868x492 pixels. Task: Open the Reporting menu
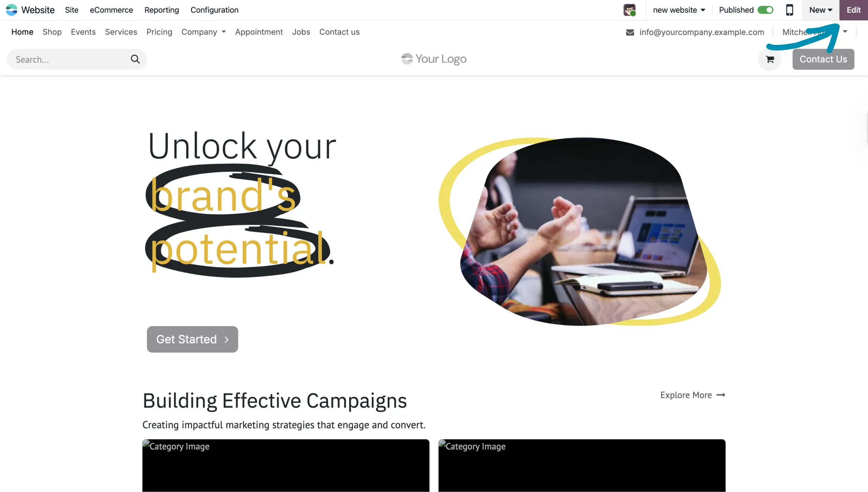point(162,10)
